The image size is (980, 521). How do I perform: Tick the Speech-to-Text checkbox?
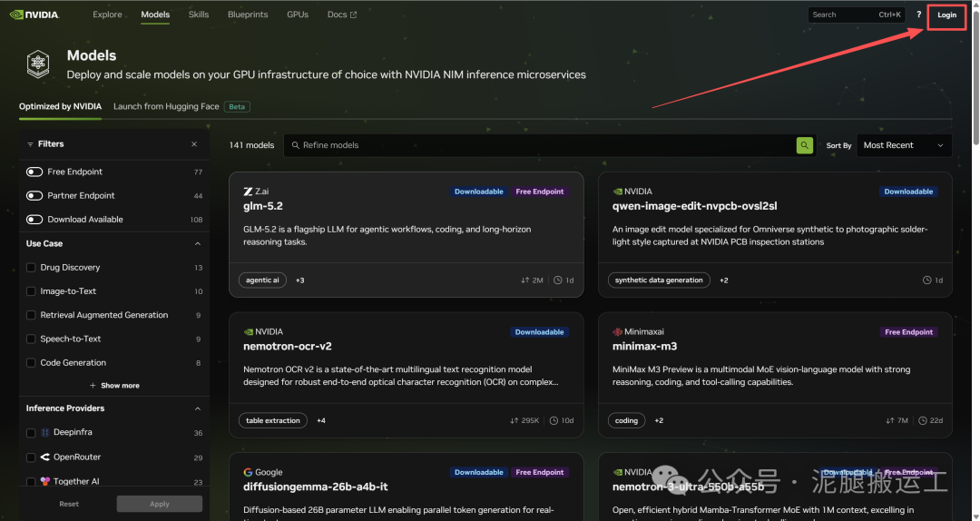coord(31,339)
